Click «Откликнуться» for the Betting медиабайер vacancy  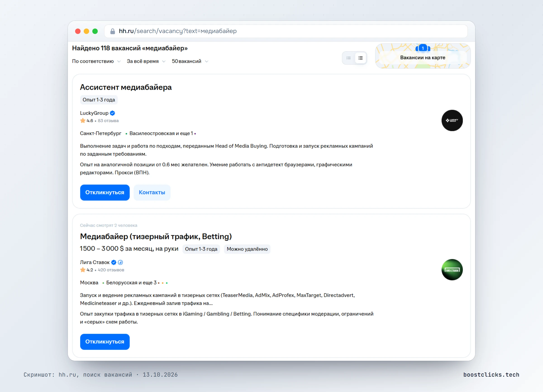point(105,342)
